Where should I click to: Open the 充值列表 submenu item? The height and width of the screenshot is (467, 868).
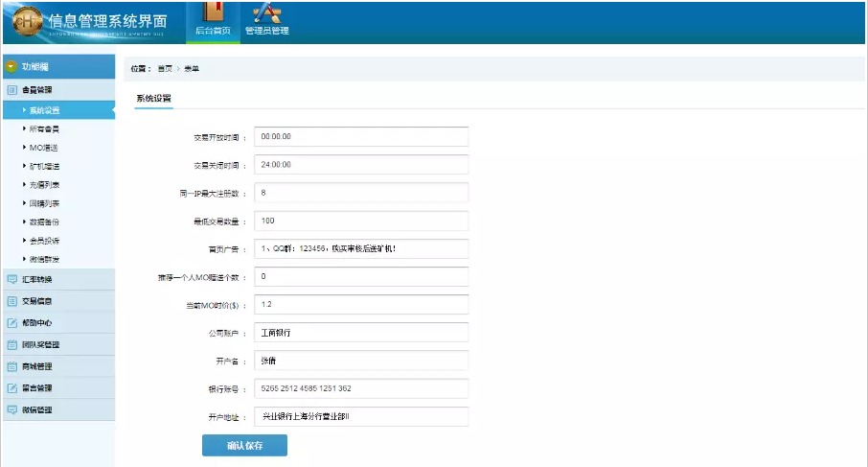point(44,184)
